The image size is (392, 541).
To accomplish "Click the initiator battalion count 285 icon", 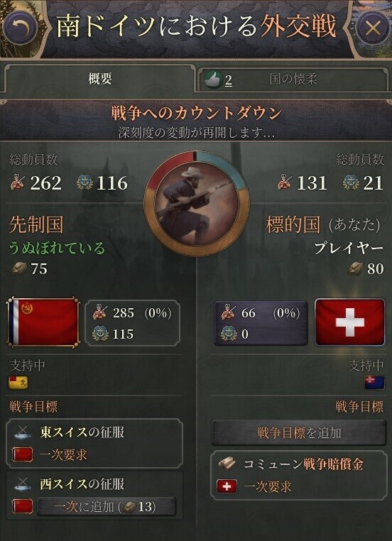I will point(99,313).
